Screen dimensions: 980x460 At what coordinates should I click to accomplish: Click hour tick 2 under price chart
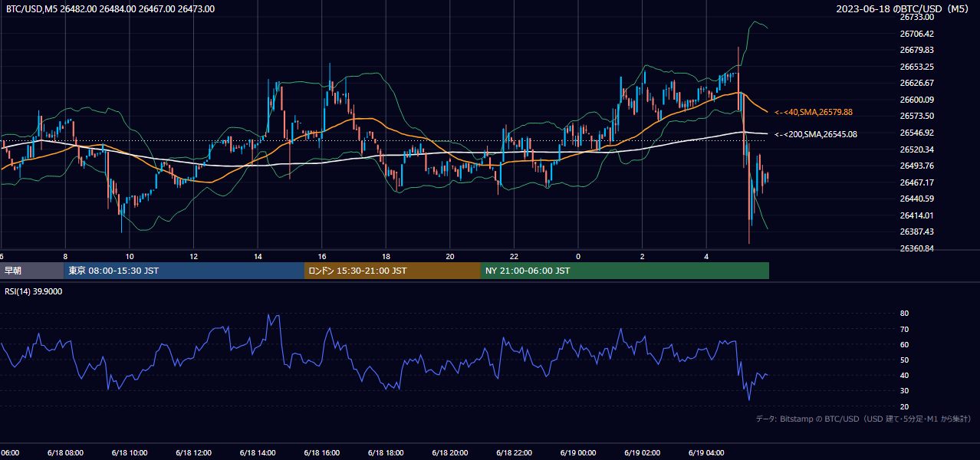pos(642,257)
